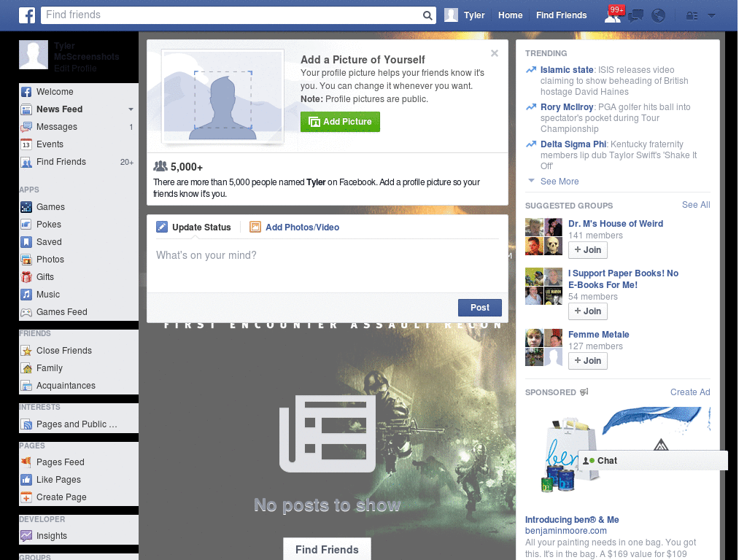The image size is (747, 560).
Task: Click the Create Page plus icon
Action: point(26,497)
